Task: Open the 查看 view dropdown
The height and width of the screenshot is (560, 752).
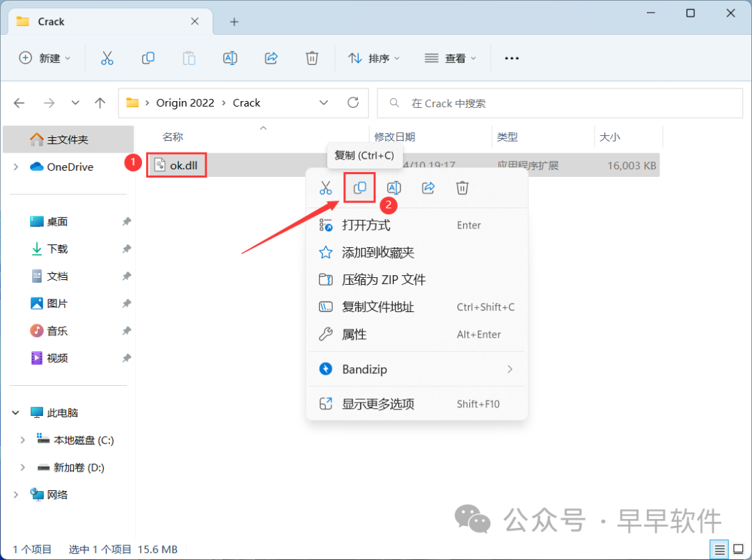Action: 451,59
